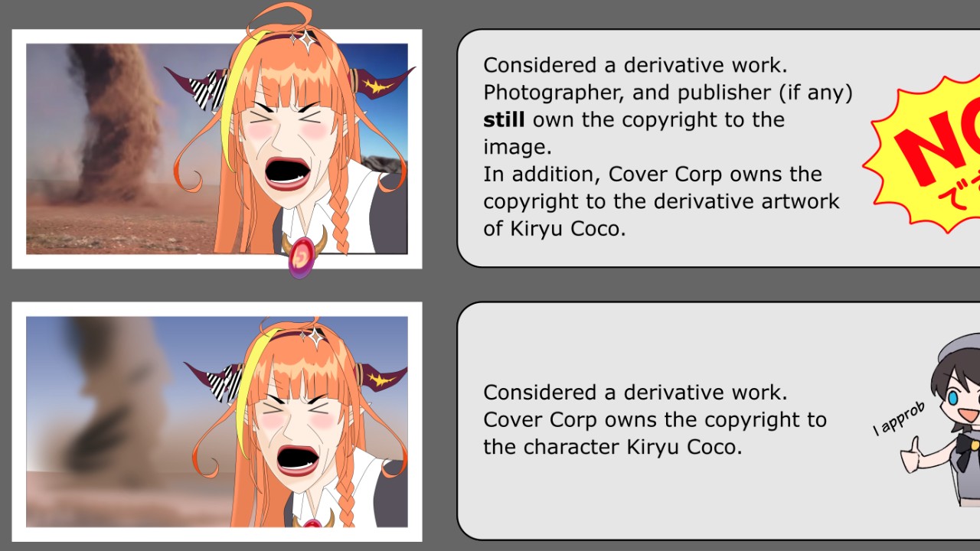Click "Photographer, and publisher (if any)" line
The width and height of the screenshot is (980, 551).
tap(668, 93)
